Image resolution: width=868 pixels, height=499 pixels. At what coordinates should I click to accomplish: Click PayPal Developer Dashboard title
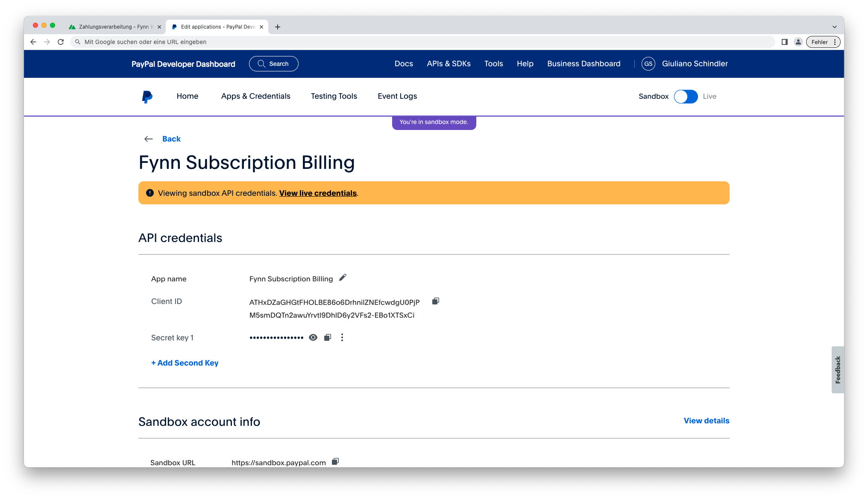pyautogui.click(x=183, y=64)
